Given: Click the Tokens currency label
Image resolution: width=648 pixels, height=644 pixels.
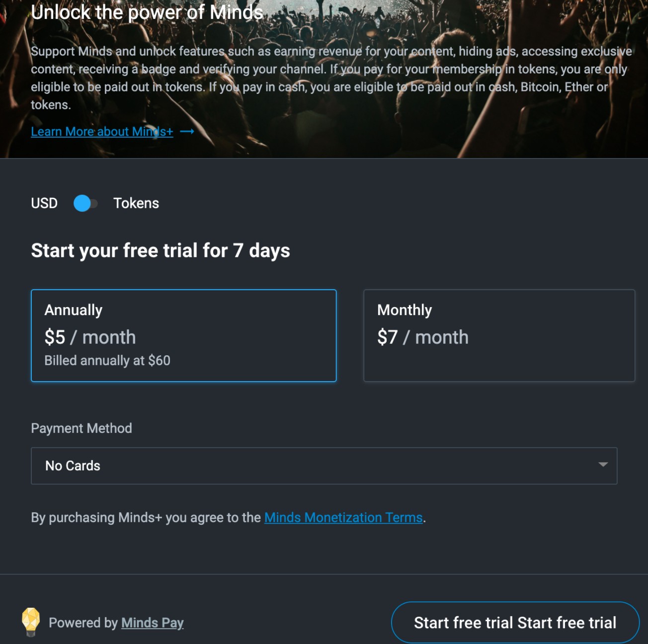Looking at the screenshot, I should pos(136,203).
